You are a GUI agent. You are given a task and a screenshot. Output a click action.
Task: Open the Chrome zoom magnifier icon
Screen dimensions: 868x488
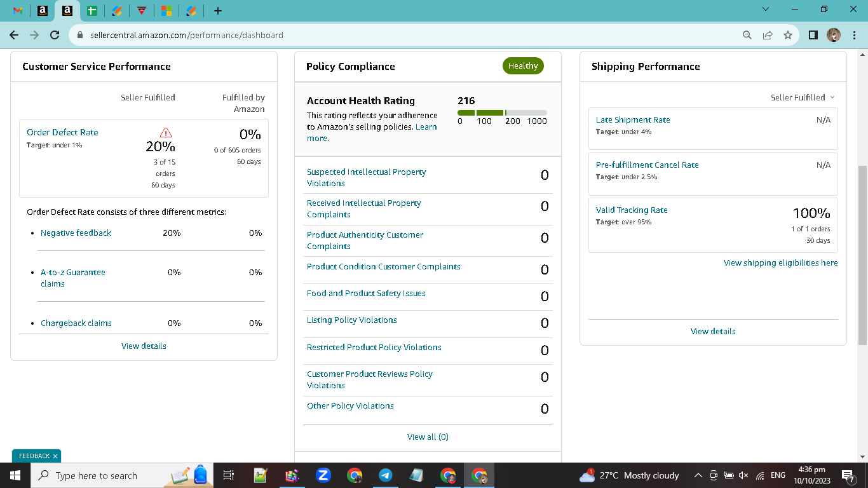747,35
